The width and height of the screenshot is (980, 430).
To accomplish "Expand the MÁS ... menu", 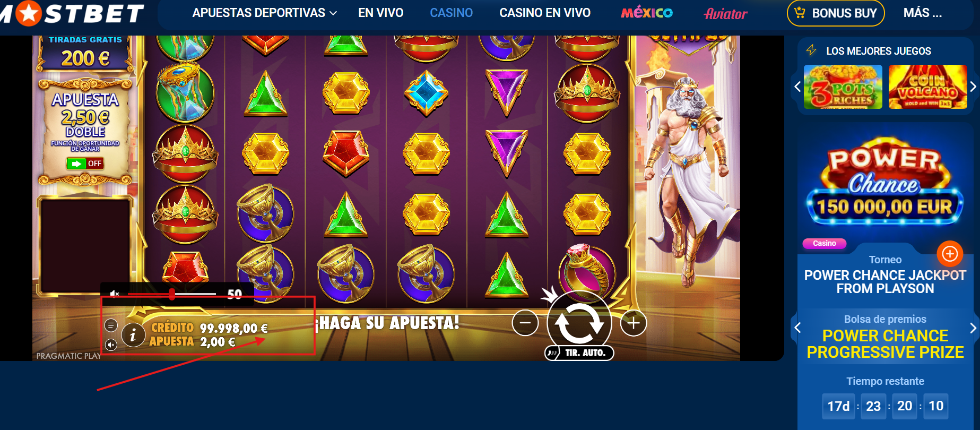I will (x=923, y=13).
